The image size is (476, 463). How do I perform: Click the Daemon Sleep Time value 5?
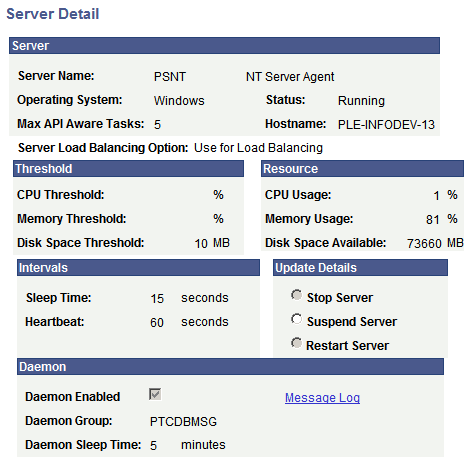[153, 446]
